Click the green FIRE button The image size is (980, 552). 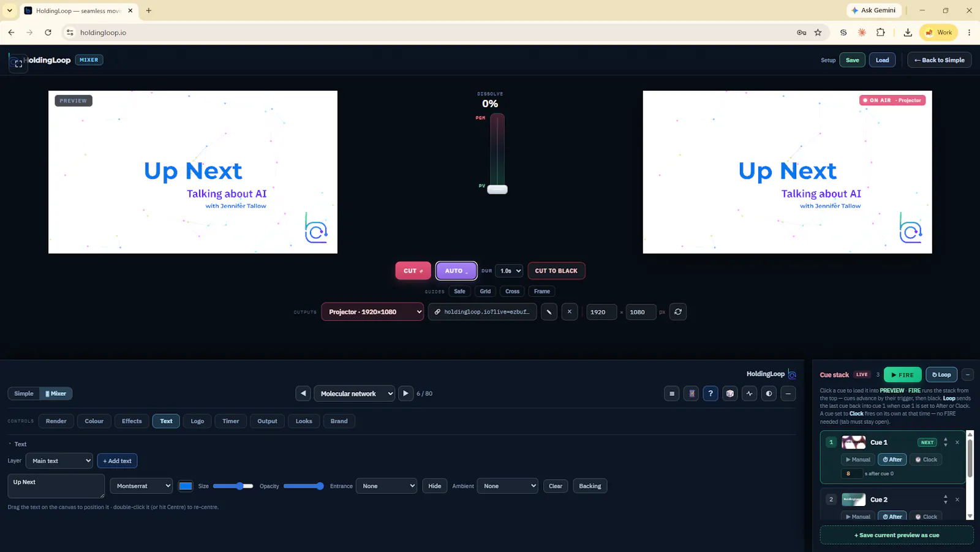tap(903, 374)
